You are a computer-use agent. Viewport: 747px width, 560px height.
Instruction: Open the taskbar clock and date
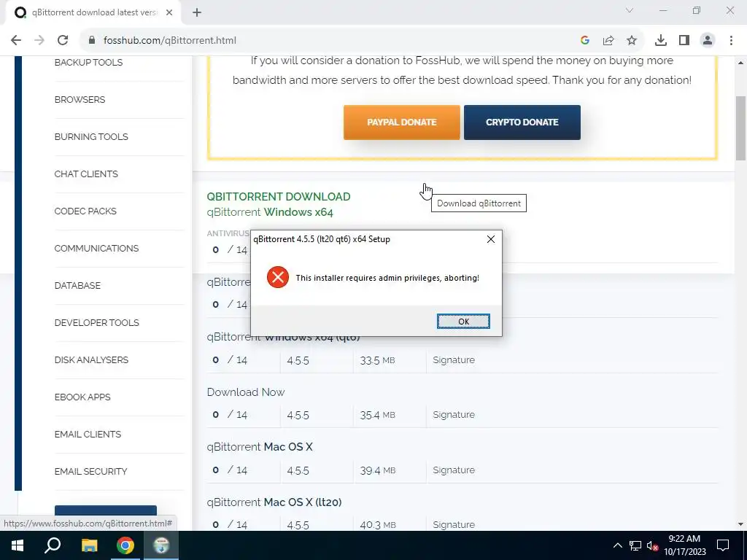(x=684, y=545)
